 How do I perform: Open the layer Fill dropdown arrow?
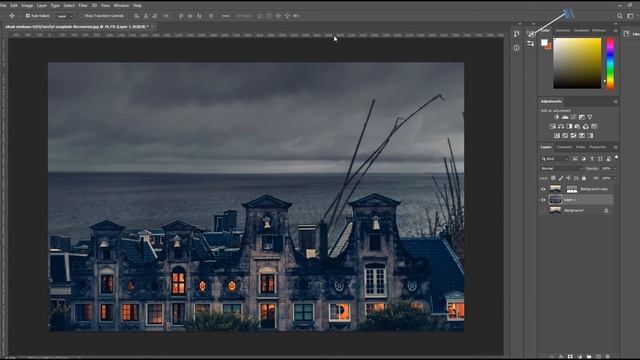point(615,178)
